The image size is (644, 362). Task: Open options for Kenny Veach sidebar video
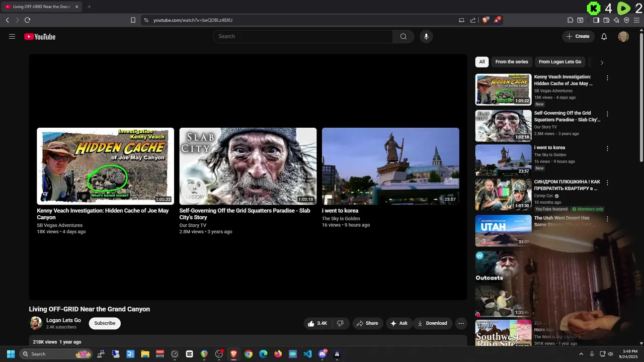pos(607,78)
